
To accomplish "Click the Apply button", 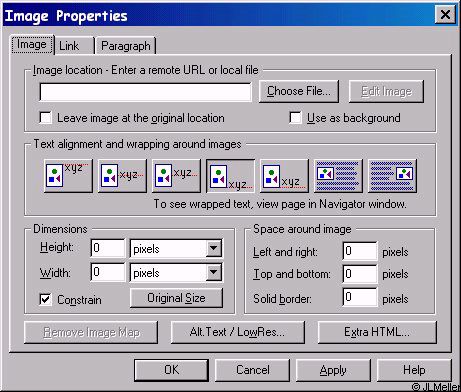I will [333, 370].
